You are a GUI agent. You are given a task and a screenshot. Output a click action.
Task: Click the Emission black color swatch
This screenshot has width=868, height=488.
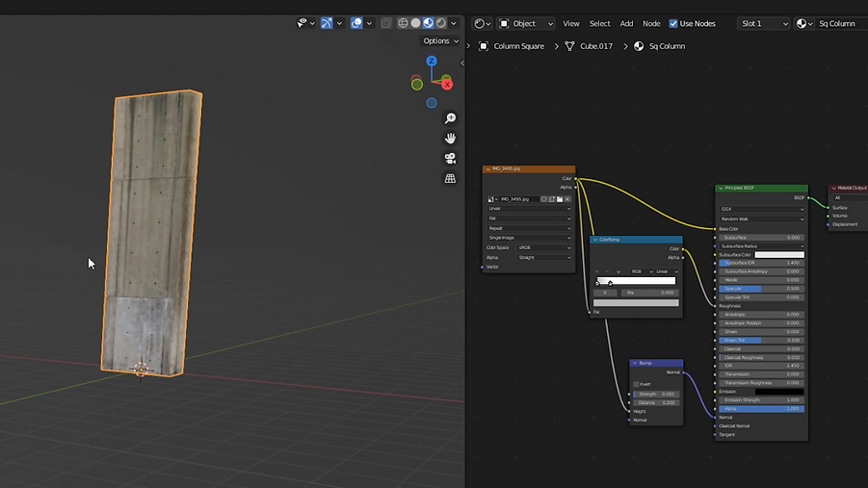pyautogui.click(x=779, y=392)
